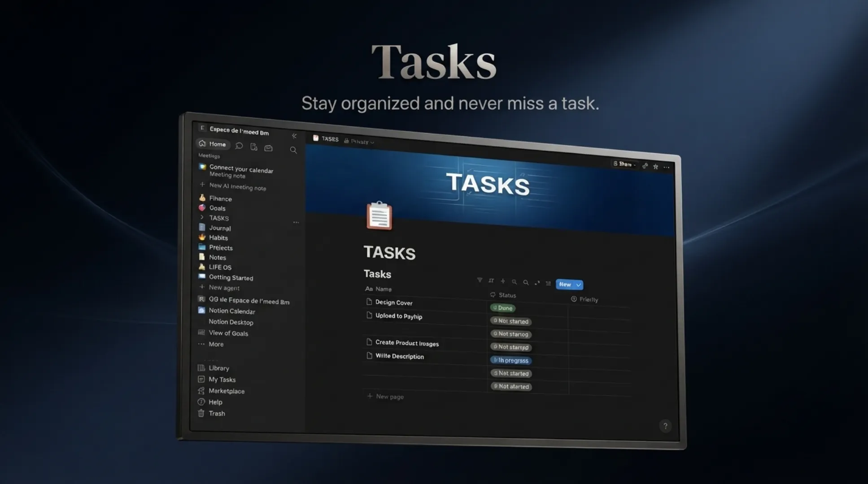Image resolution: width=868 pixels, height=484 pixels.
Task: Click Not started status for Create Product Images
Action: [x=511, y=347]
